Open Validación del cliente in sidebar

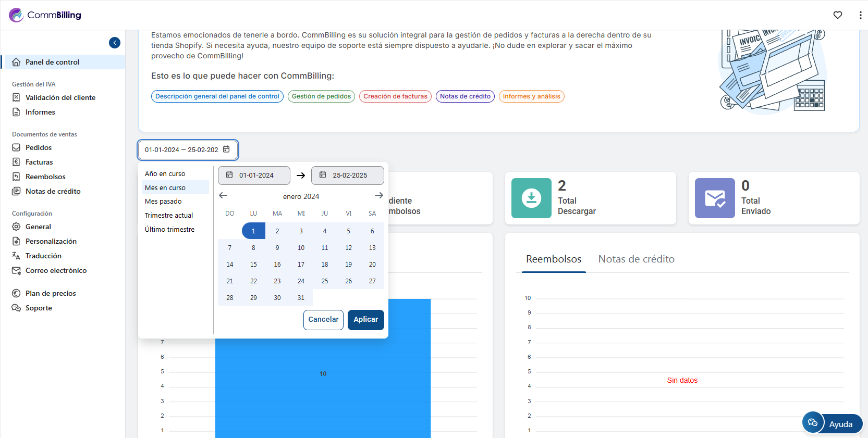click(x=60, y=97)
